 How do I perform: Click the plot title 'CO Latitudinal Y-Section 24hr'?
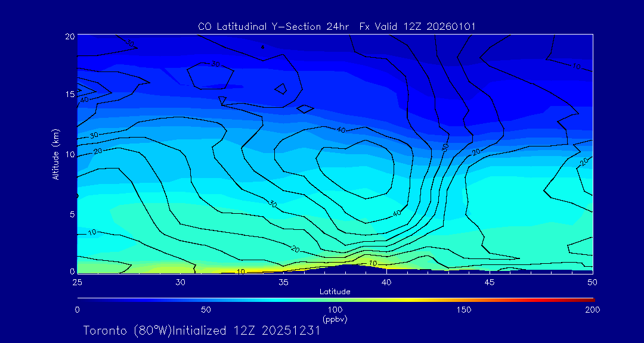[x=274, y=27]
